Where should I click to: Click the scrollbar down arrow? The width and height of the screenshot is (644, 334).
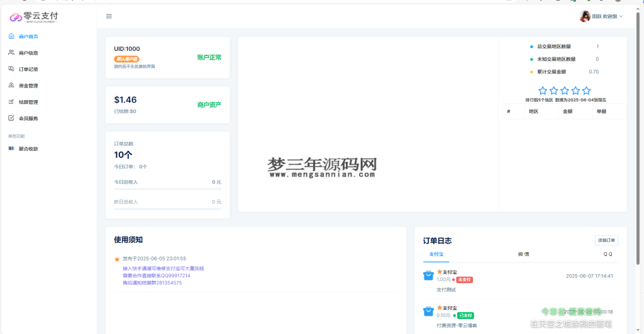pyautogui.click(x=638, y=330)
